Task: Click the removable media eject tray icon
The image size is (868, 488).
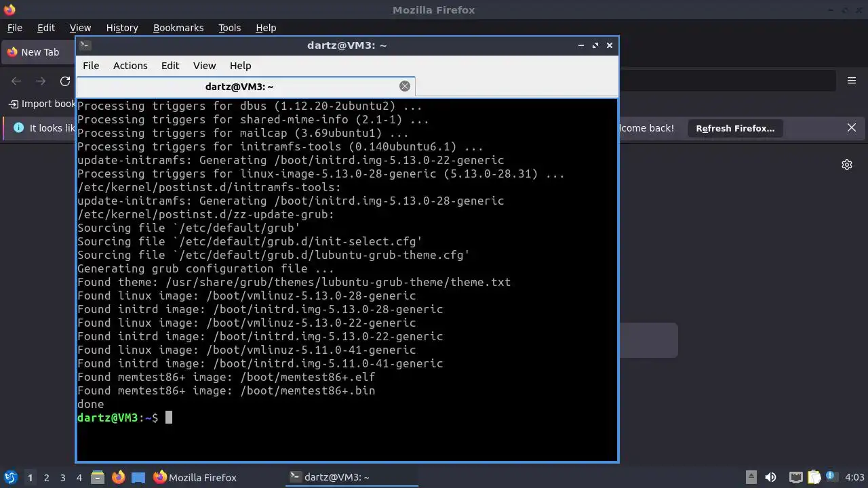Action: [x=751, y=478]
